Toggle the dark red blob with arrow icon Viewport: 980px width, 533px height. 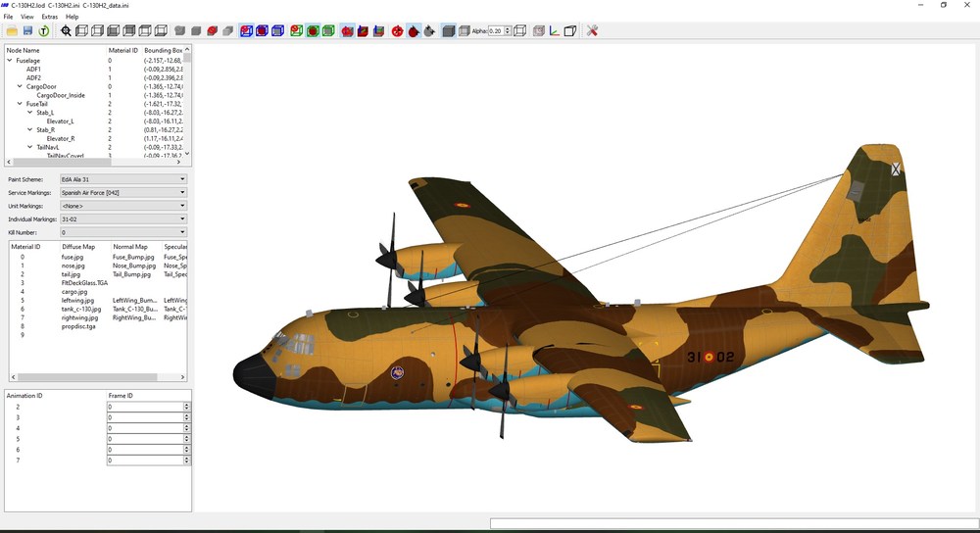coord(414,30)
